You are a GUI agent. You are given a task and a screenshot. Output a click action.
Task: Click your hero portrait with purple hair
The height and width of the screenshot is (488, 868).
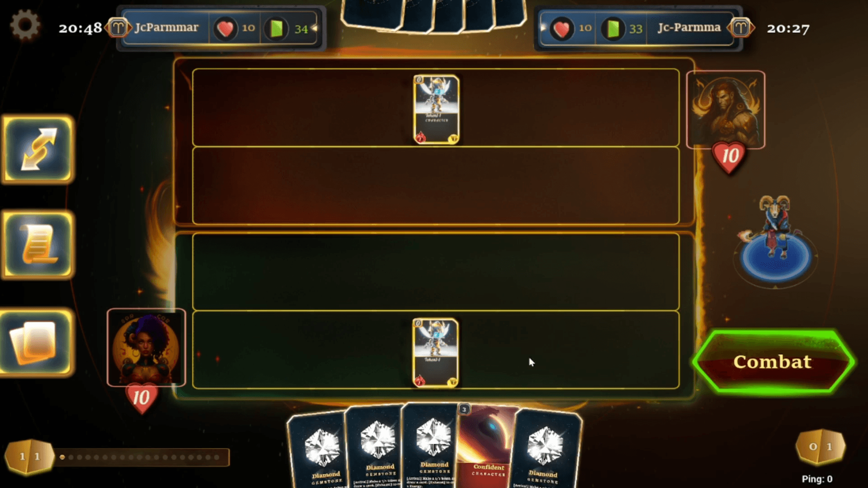pos(146,348)
